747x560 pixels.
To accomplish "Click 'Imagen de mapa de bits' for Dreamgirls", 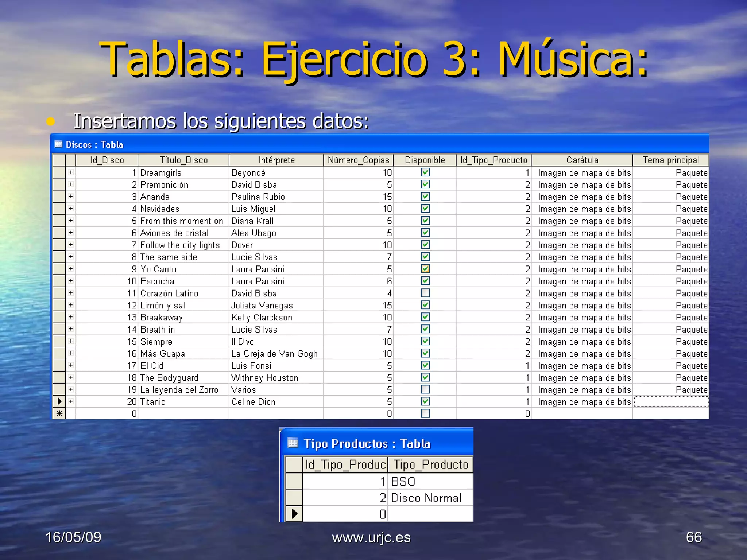I will click(582, 172).
